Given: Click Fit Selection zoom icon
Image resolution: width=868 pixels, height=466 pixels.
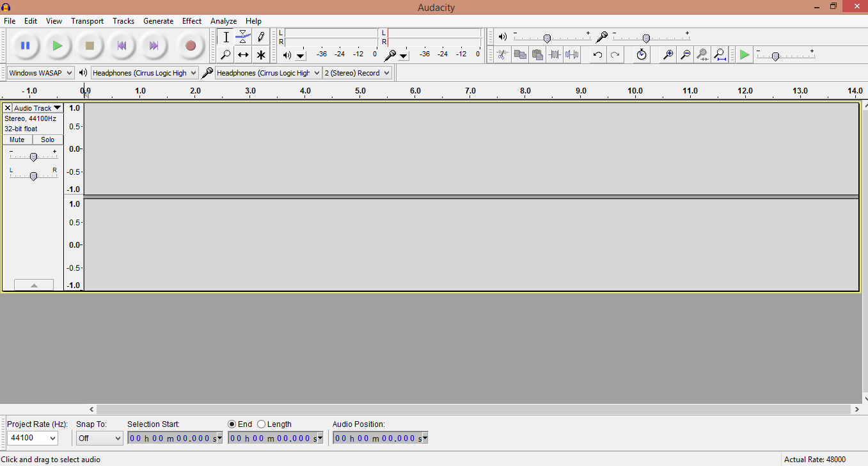Looking at the screenshot, I should (702, 54).
